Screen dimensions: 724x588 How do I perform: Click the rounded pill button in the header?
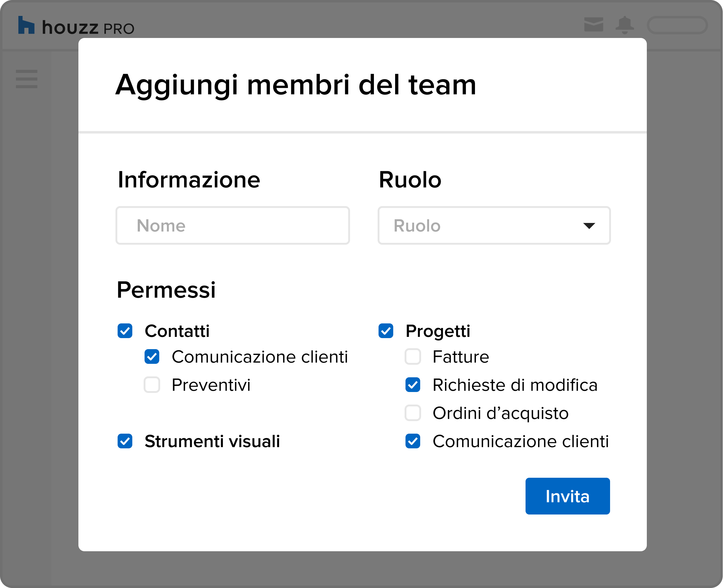point(678,25)
